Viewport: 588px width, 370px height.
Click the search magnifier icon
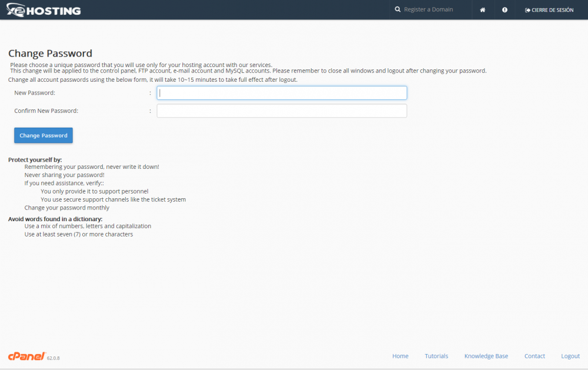point(397,9)
